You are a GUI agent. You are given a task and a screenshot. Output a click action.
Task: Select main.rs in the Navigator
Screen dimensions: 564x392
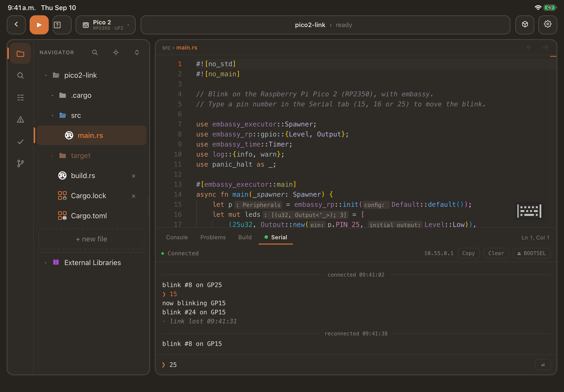[x=91, y=135]
